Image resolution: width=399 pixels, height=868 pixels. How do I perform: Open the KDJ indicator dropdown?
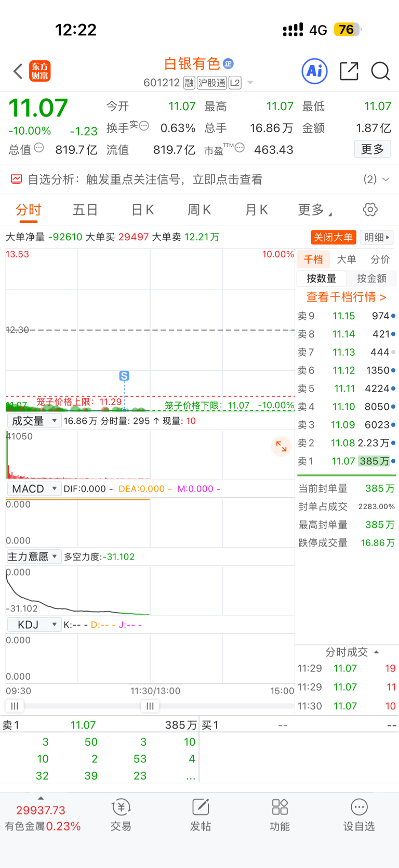pyautogui.click(x=34, y=625)
